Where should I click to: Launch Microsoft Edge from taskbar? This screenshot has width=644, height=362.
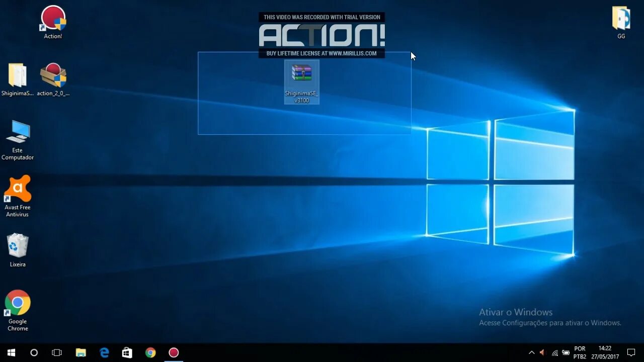point(104,352)
